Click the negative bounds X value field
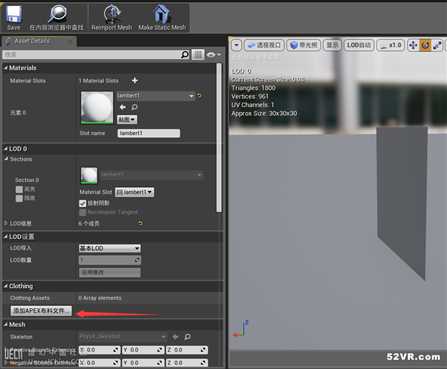Screen dimensions: 447x369 [99, 363]
